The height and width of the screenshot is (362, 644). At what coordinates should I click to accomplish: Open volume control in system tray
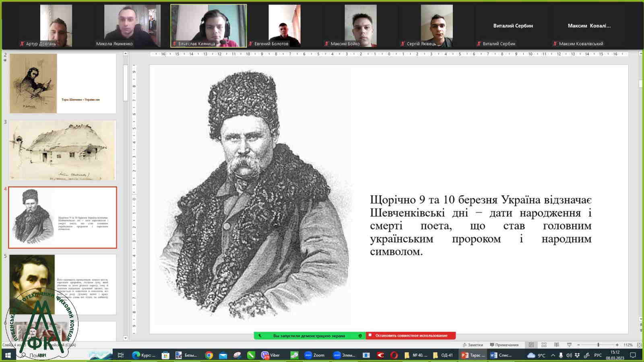569,355
